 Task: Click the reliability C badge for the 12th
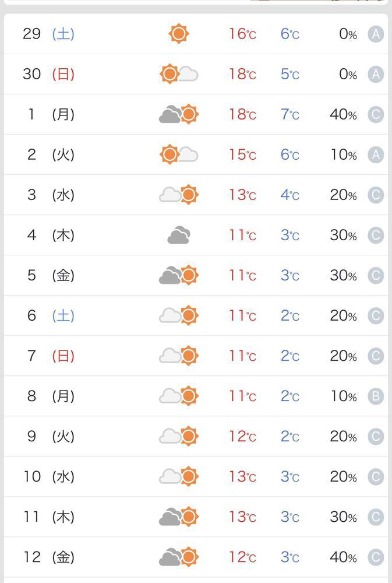click(x=376, y=557)
